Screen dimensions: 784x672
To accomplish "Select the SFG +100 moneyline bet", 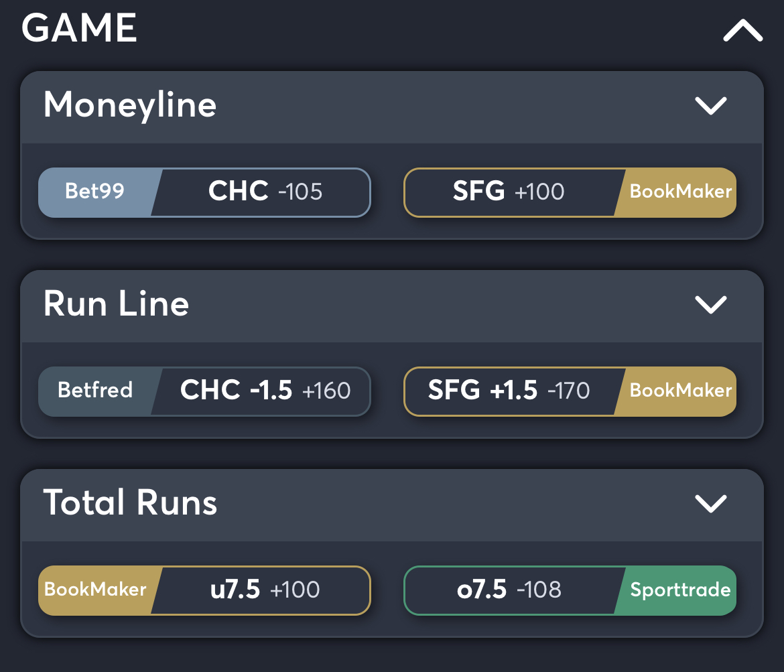I will 509,192.
